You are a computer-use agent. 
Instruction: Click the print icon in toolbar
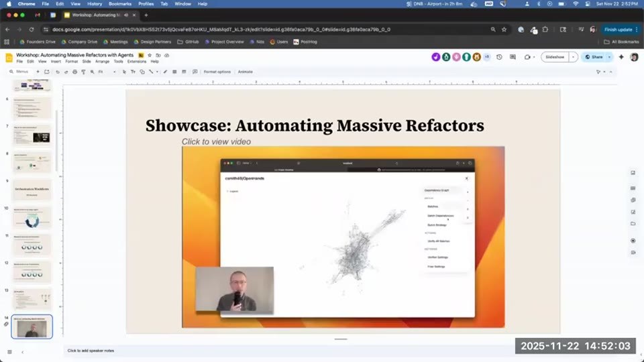[74, 72]
